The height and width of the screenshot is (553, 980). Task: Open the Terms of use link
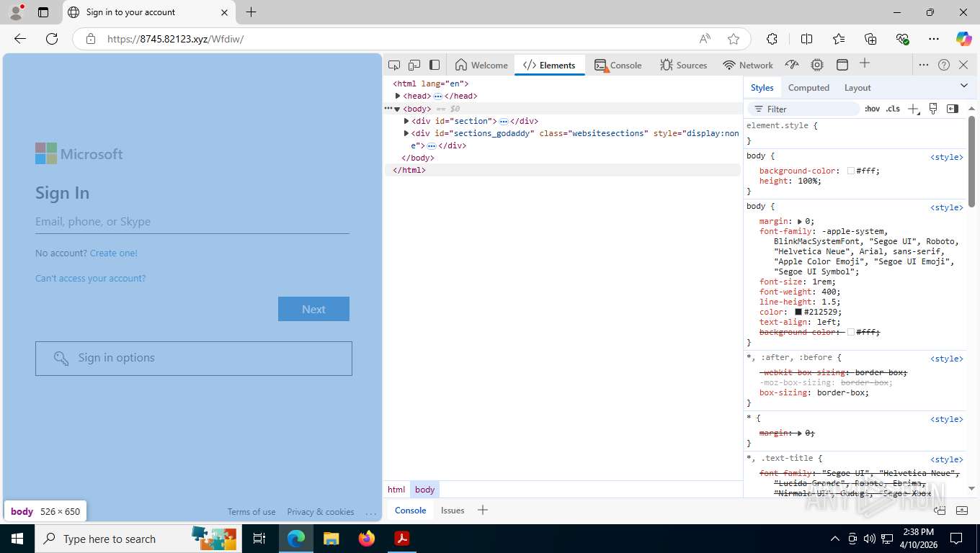coord(251,512)
